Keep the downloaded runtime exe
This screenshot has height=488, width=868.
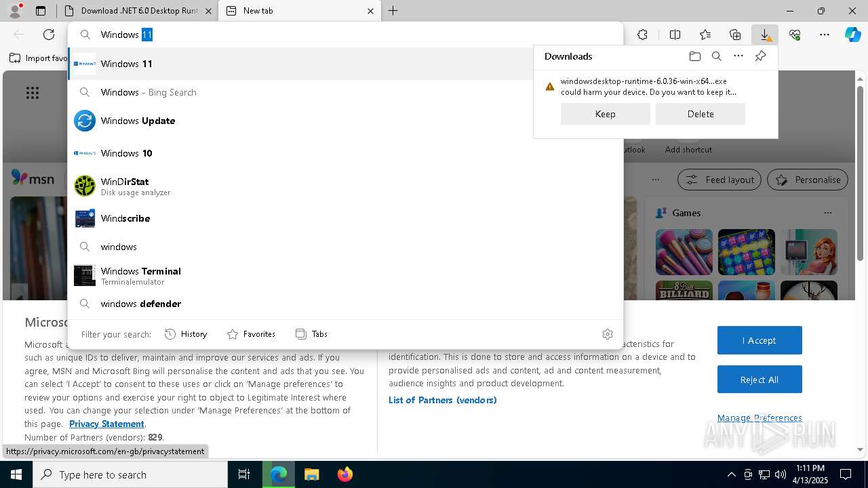605,114
